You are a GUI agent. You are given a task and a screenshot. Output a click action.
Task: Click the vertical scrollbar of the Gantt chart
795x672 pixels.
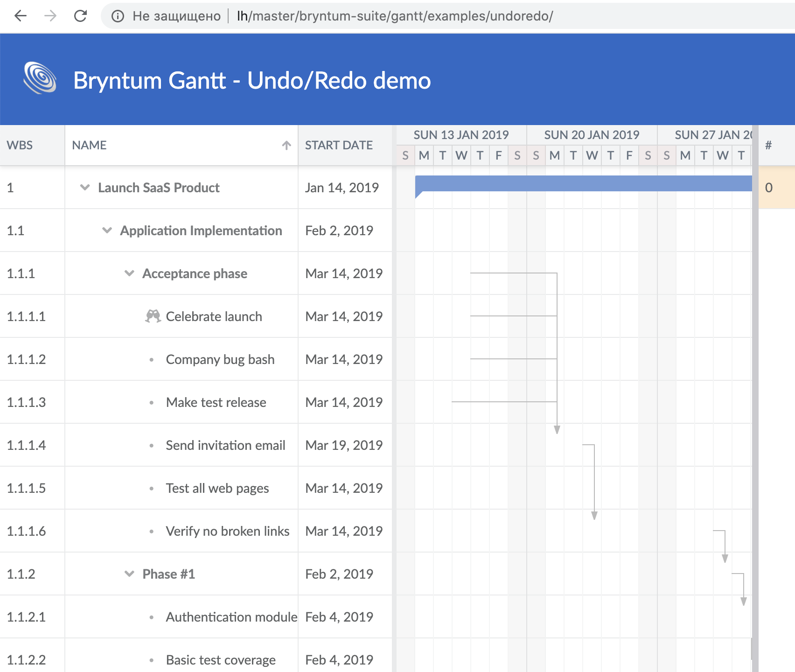(755, 373)
